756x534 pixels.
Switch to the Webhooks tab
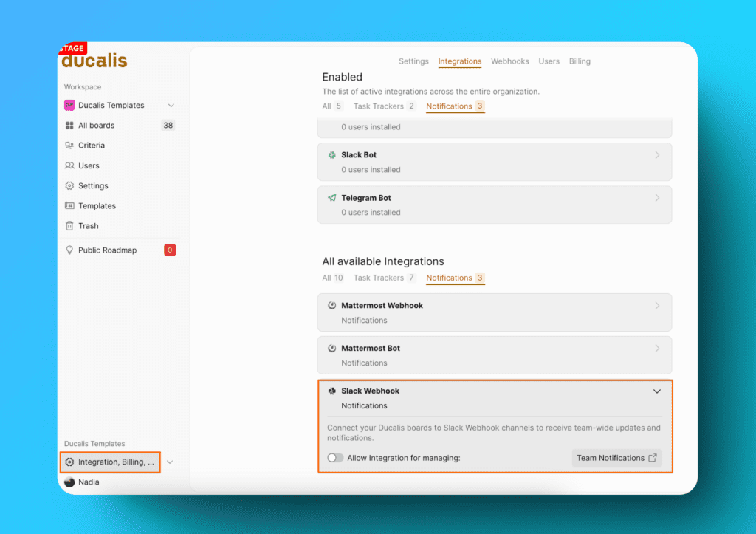[x=509, y=61]
